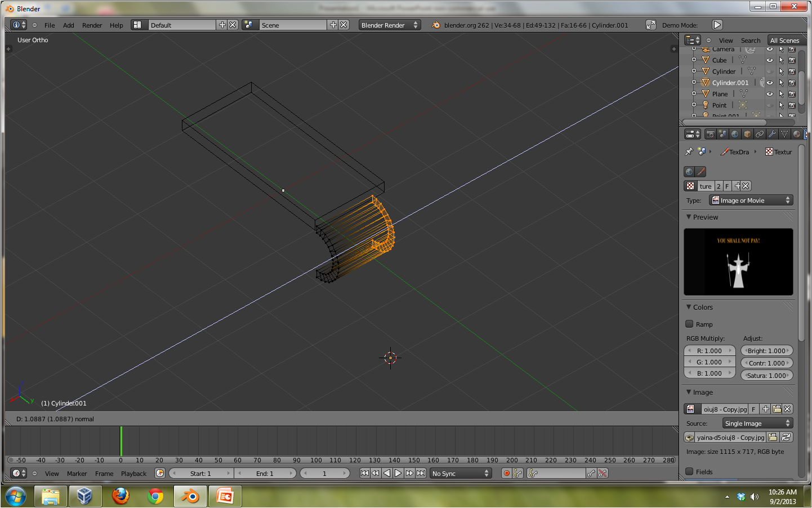Viewport: 812px width, 508px height.
Task: Reload the image with refresh icon
Action: (786, 437)
